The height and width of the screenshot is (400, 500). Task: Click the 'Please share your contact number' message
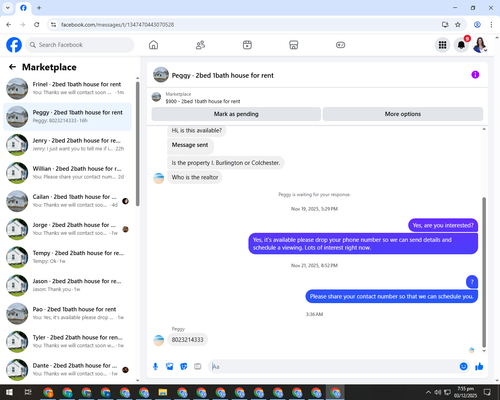(x=392, y=296)
